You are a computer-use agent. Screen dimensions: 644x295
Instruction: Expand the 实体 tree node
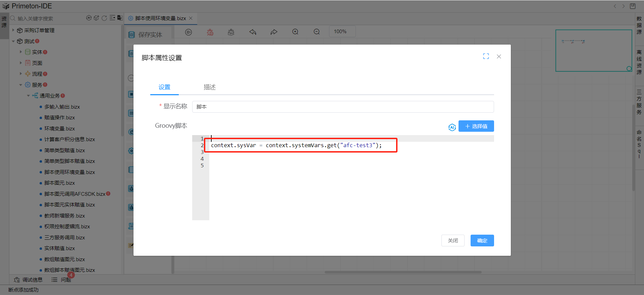[x=21, y=52]
